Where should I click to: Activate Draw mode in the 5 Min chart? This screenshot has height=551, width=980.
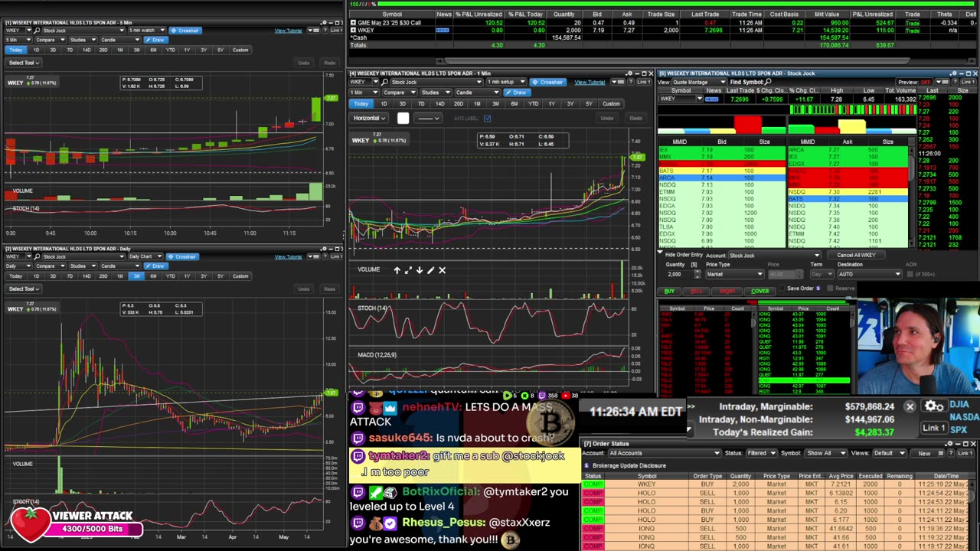[155, 40]
